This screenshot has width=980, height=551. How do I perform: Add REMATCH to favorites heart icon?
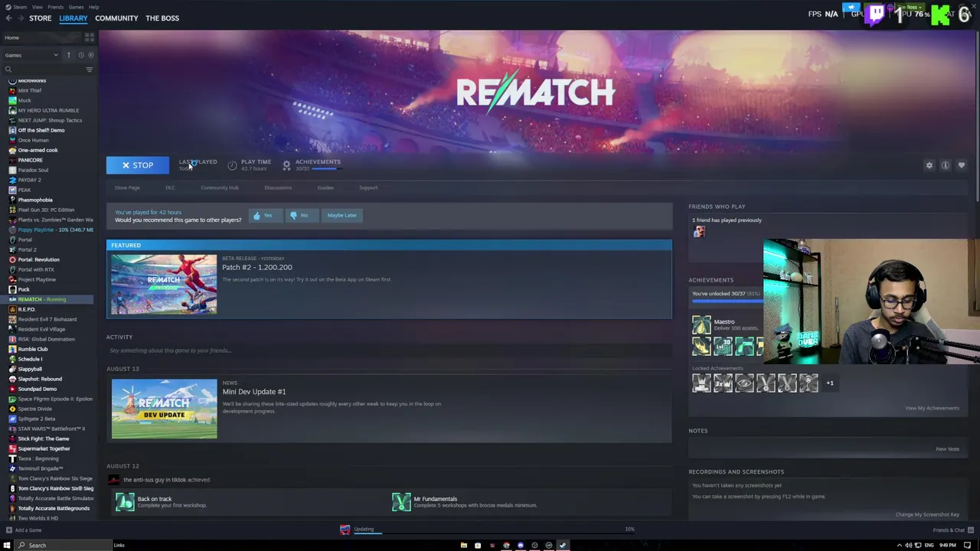click(962, 165)
